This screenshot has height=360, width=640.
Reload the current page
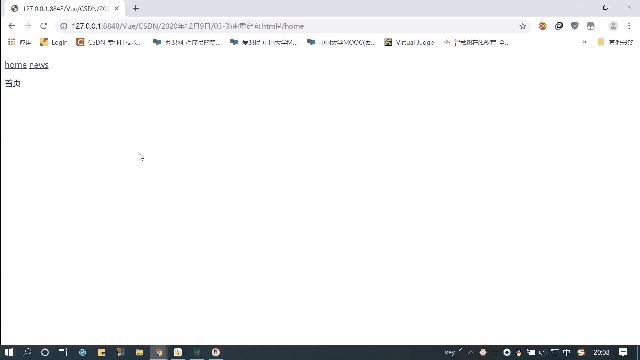[x=44, y=26]
